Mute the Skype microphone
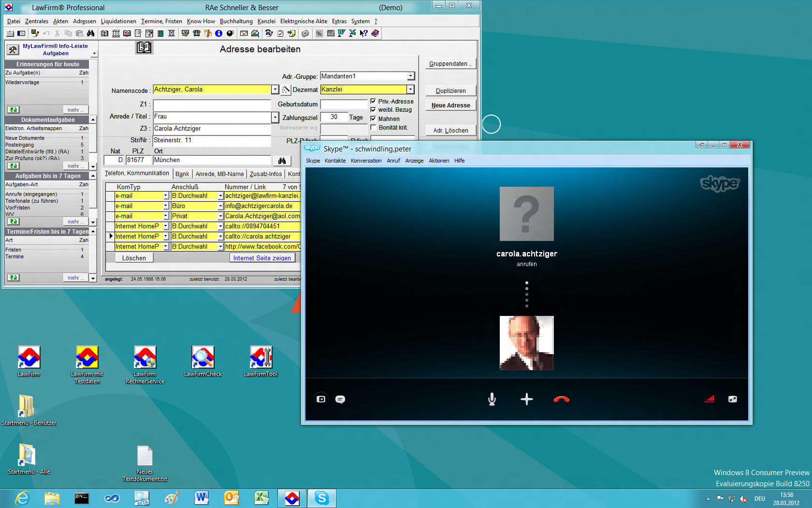 (x=492, y=399)
